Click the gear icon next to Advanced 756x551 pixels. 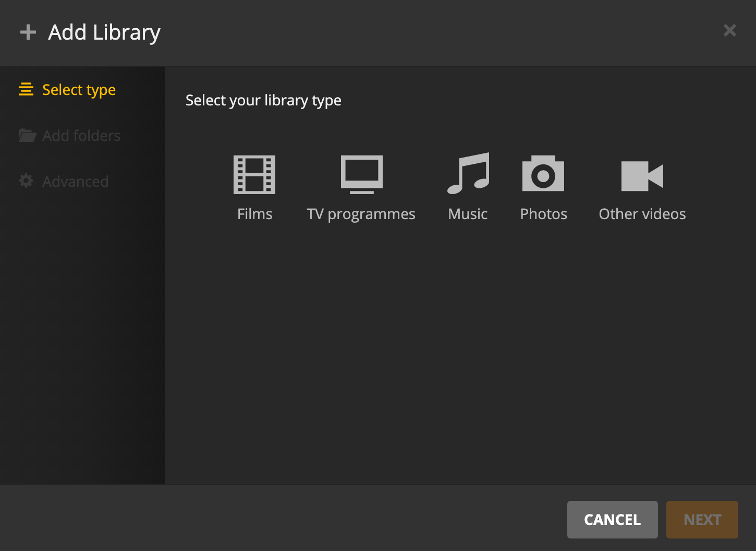tap(26, 181)
